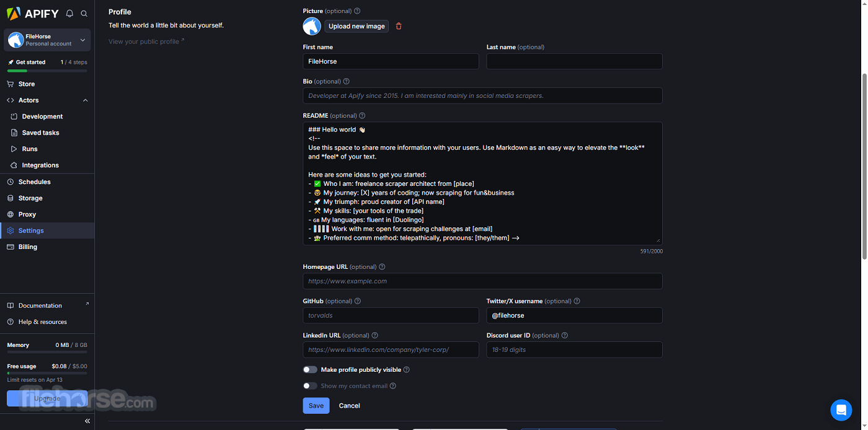This screenshot has width=868, height=430.
Task: Click the Settings gear icon
Action: pos(11,230)
